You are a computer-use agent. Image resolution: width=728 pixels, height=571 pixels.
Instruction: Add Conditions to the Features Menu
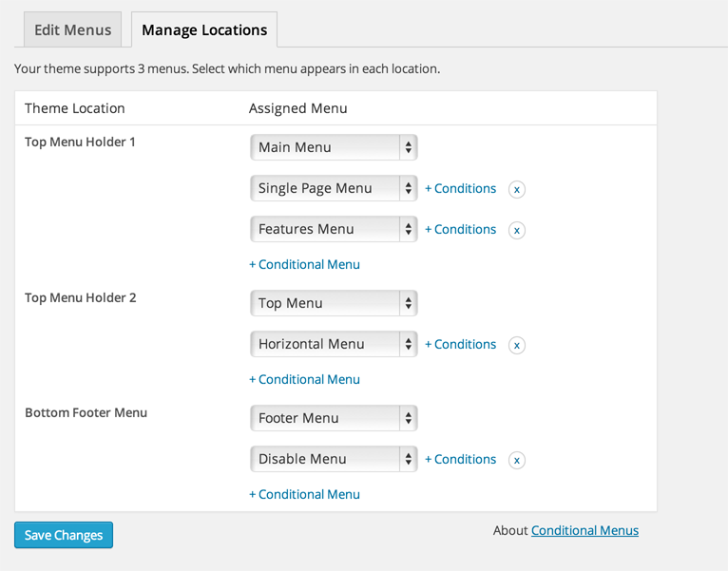pos(461,229)
